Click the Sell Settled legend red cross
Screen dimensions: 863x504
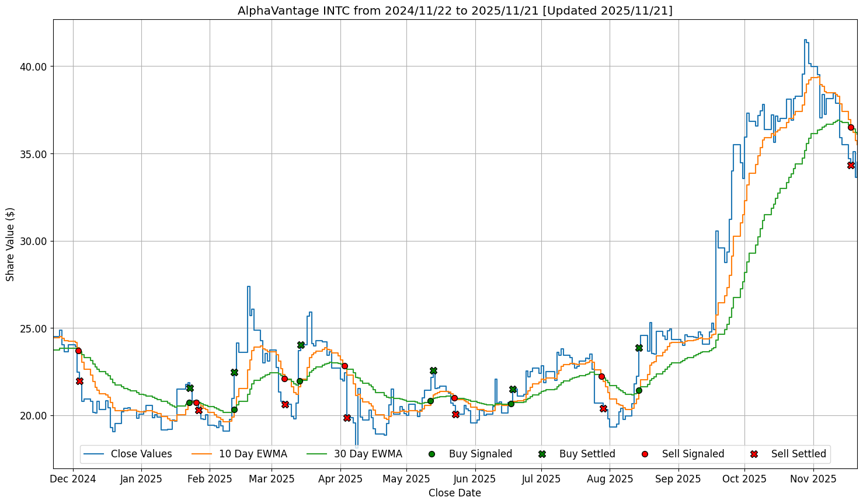(754, 454)
